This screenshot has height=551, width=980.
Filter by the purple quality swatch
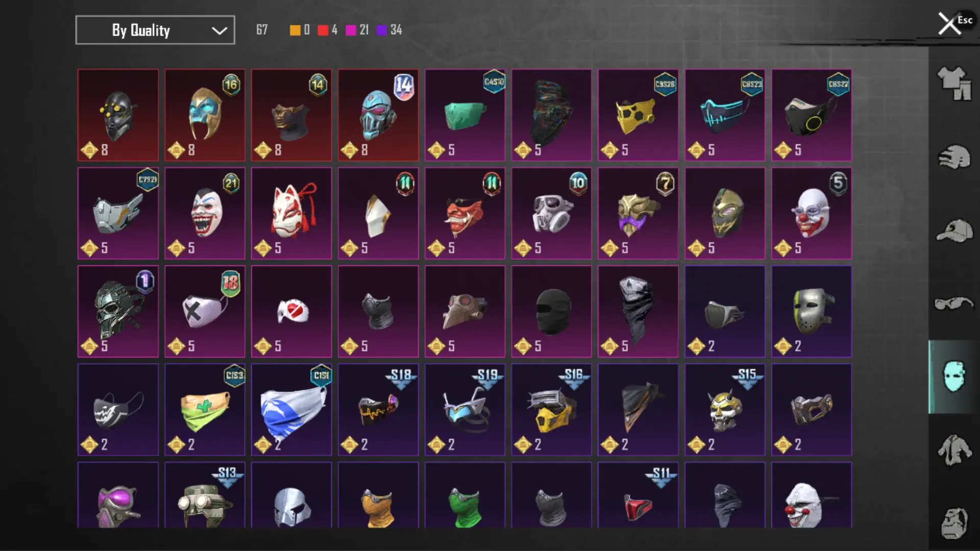[381, 30]
